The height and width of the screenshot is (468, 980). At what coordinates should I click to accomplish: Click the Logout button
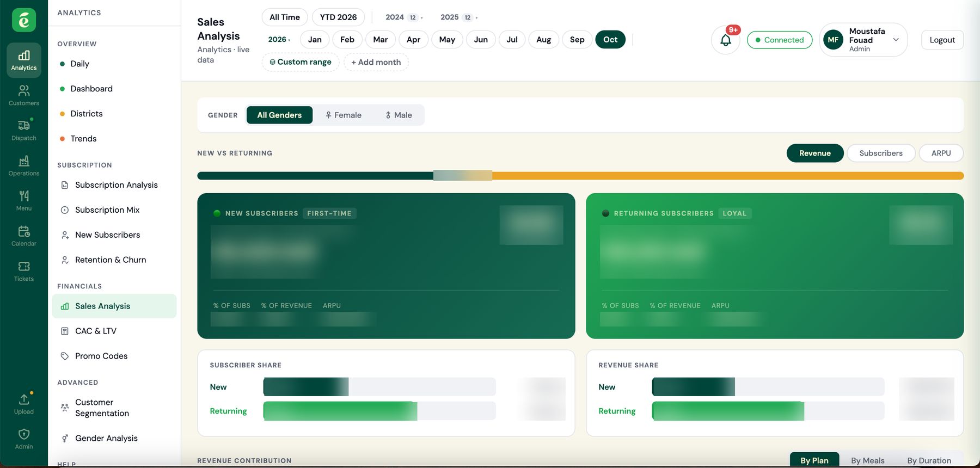click(x=942, y=40)
